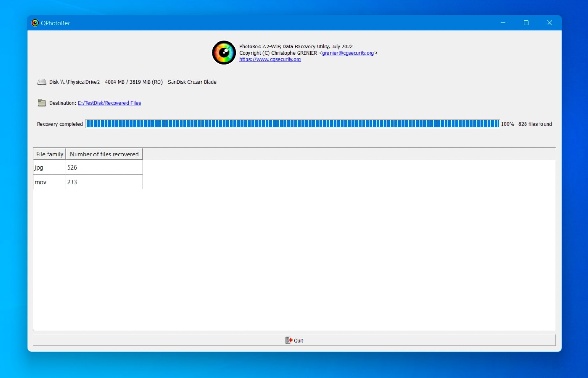This screenshot has width=588, height=378.
Task: Close the QPhotoRec window
Action: click(x=549, y=23)
